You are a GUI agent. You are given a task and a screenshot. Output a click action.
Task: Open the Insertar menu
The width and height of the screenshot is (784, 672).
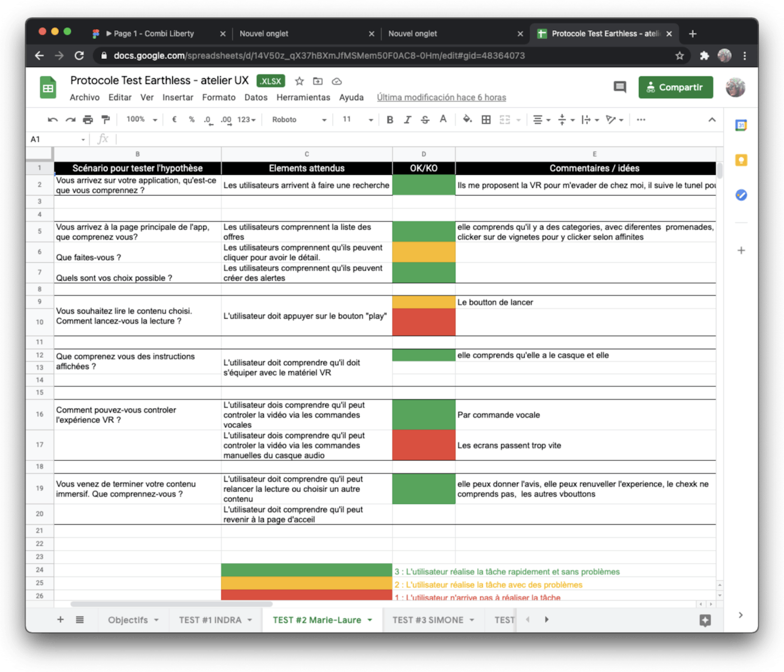[x=178, y=97]
